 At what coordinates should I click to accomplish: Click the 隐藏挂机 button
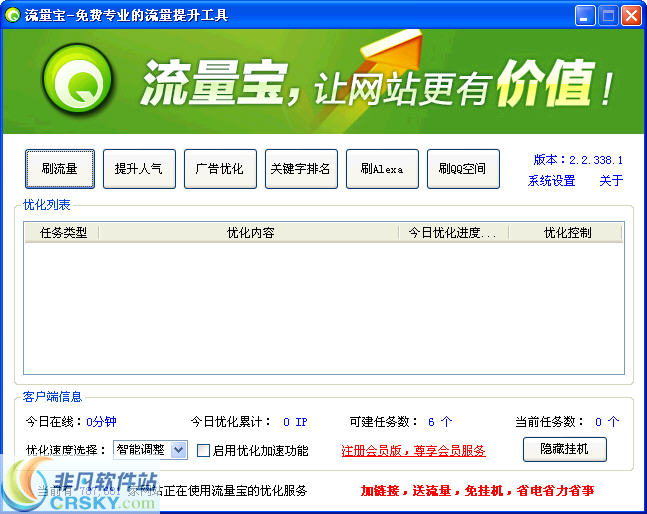point(564,449)
